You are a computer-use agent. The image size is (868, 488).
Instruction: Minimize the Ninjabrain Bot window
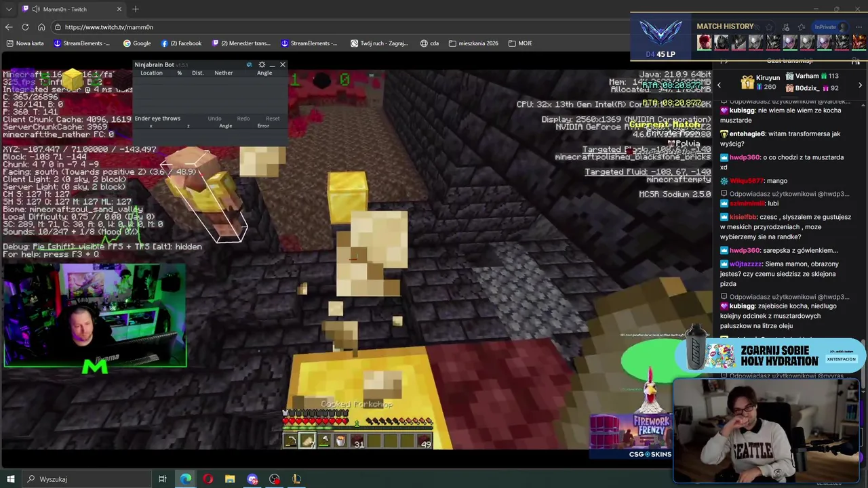click(x=272, y=65)
